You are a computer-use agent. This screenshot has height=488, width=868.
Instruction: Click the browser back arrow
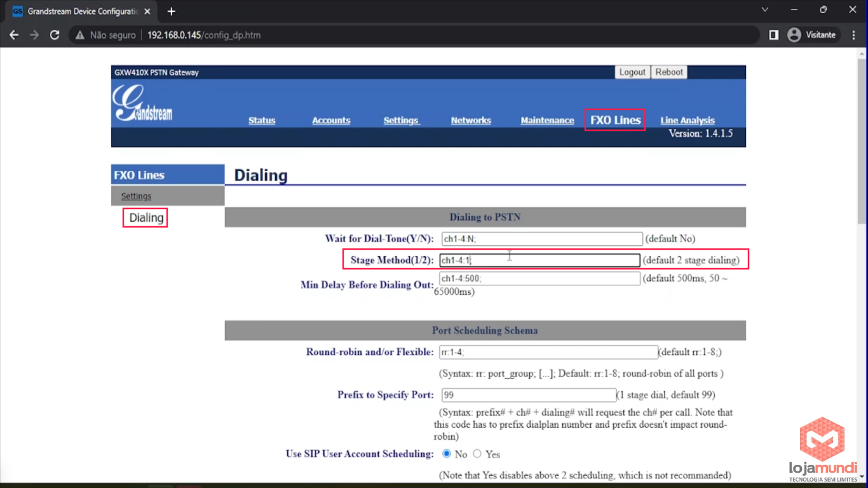[14, 35]
